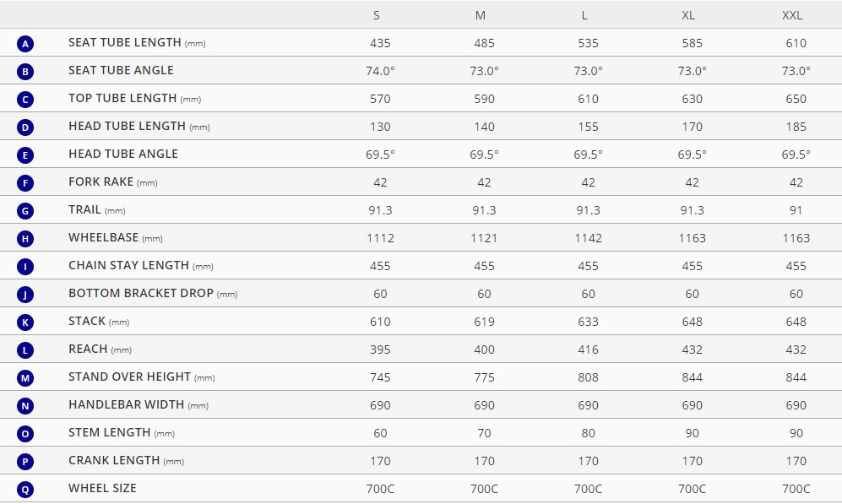Click the REACH value 416 for size L
The width and height of the screenshot is (842, 504).
click(x=588, y=350)
